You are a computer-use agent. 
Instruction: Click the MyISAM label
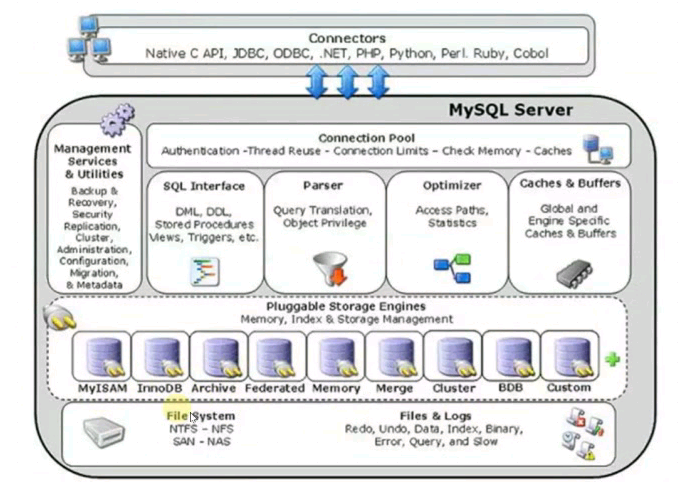click(103, 388)
